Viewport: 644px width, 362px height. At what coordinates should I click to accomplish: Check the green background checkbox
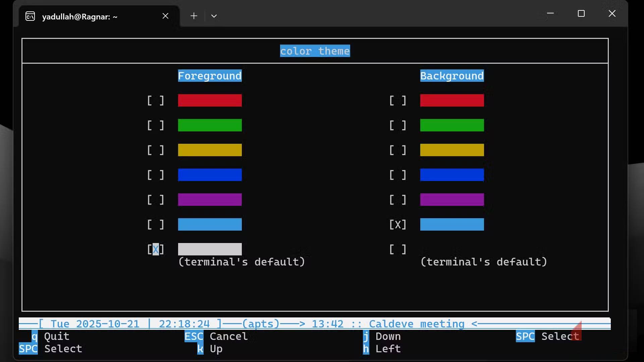pyautogui.click(x=397, y=125)
